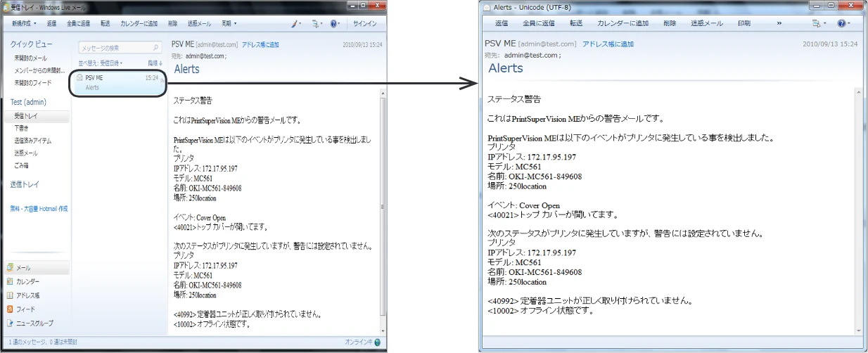This screenshot has height=353, width=868.
Task: Click 迷惑メール in the main mail window toolbar
Action: tap(200, 23)
